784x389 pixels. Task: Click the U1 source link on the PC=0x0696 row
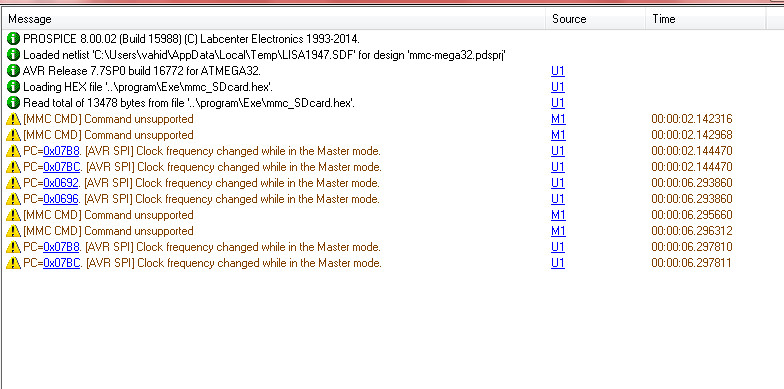click(x=558, y=199)
